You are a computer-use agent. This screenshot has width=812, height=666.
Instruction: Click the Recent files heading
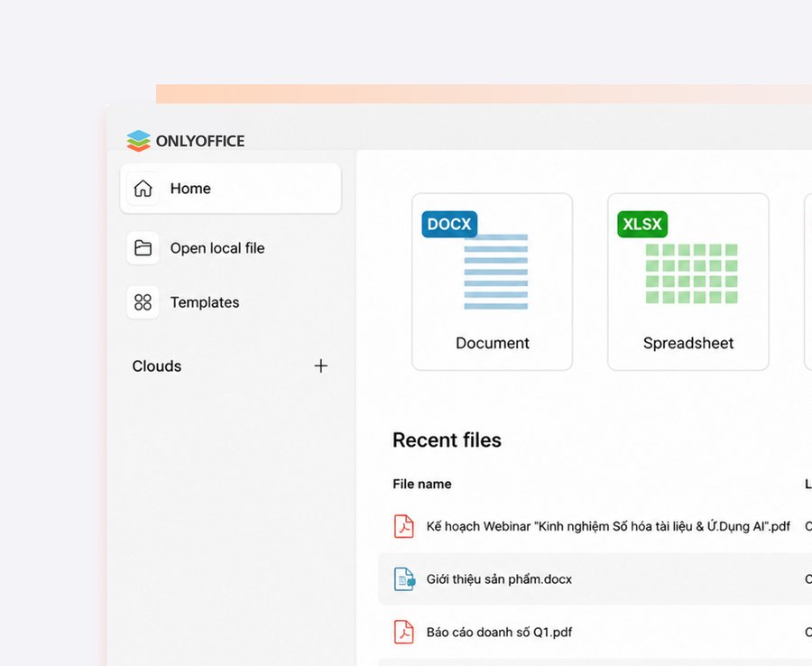click(447, 440)
